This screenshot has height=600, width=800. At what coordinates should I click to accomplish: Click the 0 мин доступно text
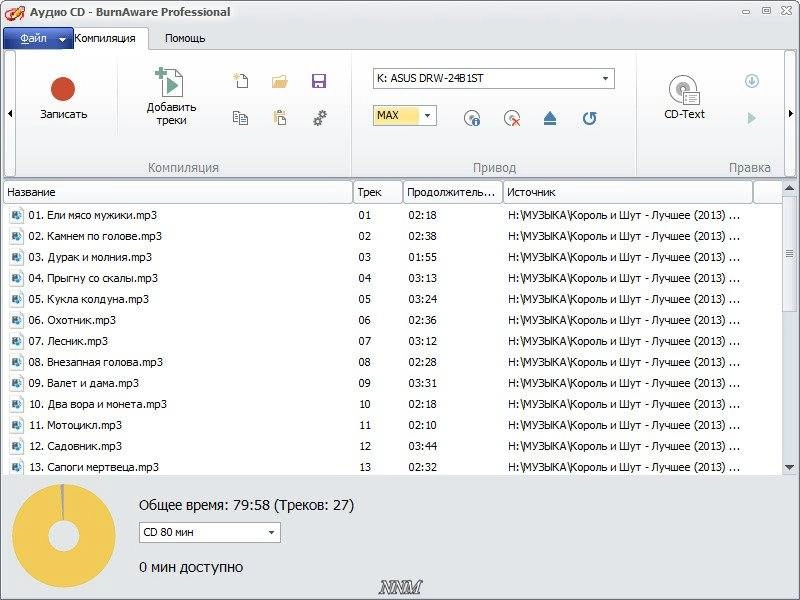pos(191,567)
